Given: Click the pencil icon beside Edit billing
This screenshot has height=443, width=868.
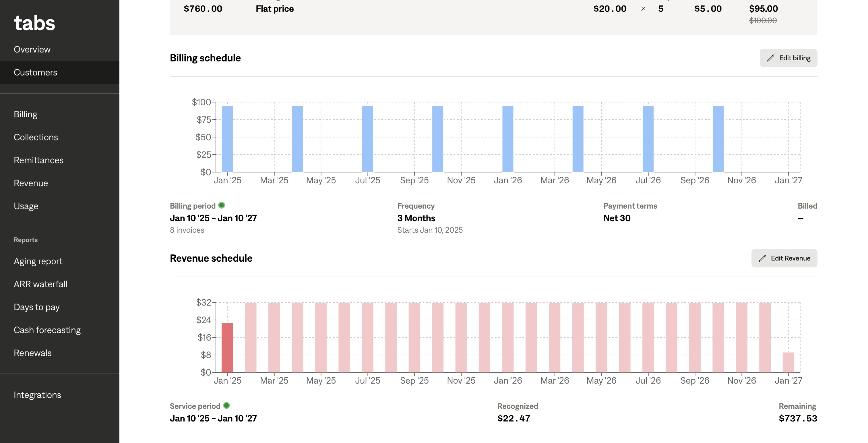Looking at the screenshot, I should [x=770, y=58].
